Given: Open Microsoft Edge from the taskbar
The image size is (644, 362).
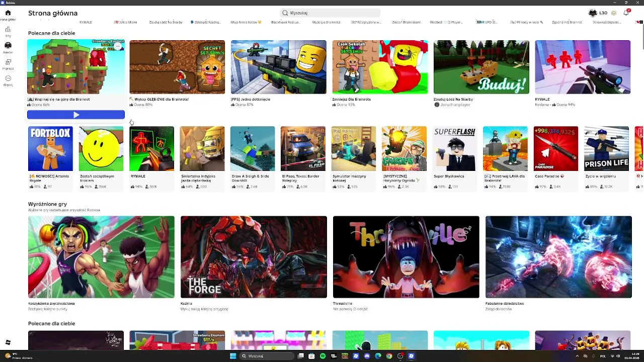Looking at the screenshot, I should click(x=378, y=356).
